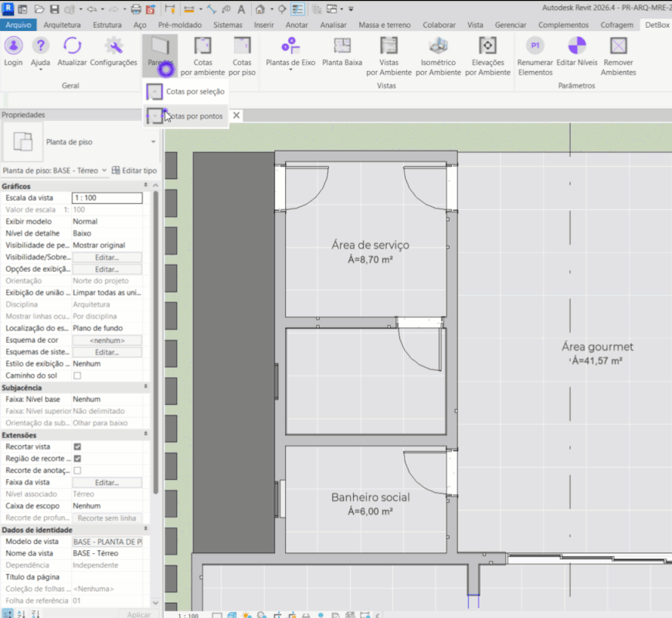Click the Properties panel vertical scrollbar

pyautogui.click(x=155, y=343)
